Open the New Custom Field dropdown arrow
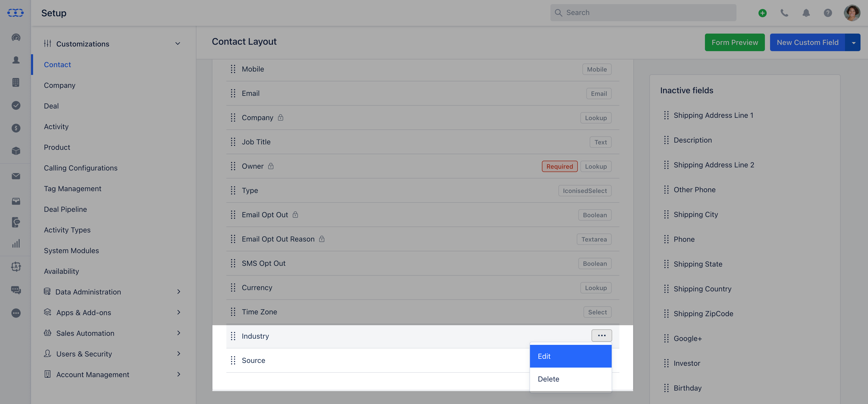The height and width of the screenshot is (404, 868). click(x=853, y=42)
